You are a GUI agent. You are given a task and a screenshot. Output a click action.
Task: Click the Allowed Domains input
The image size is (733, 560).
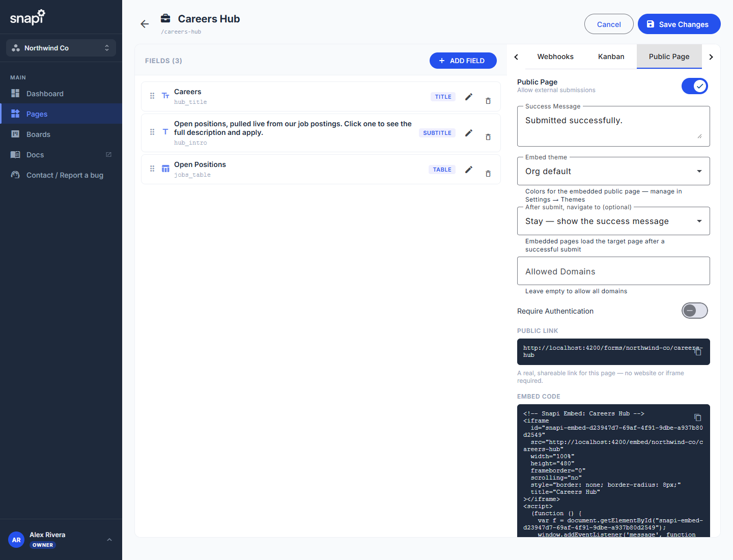pos(613,271)
